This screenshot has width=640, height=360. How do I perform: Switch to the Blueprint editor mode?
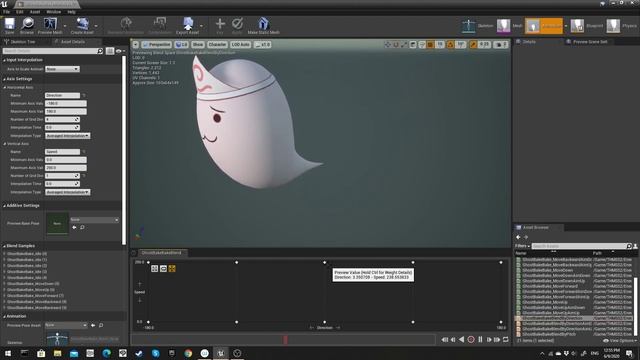tap(587, 26)
